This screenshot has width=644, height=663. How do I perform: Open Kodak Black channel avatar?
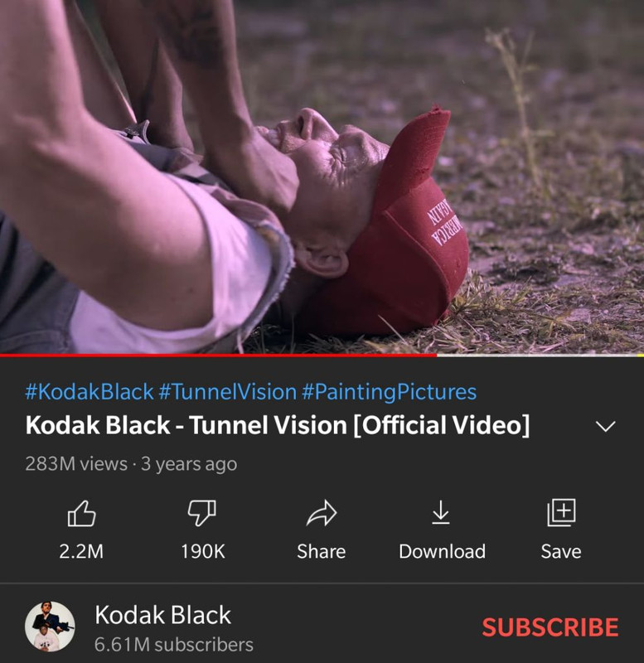pyautogui.click(x=50, y=627)
